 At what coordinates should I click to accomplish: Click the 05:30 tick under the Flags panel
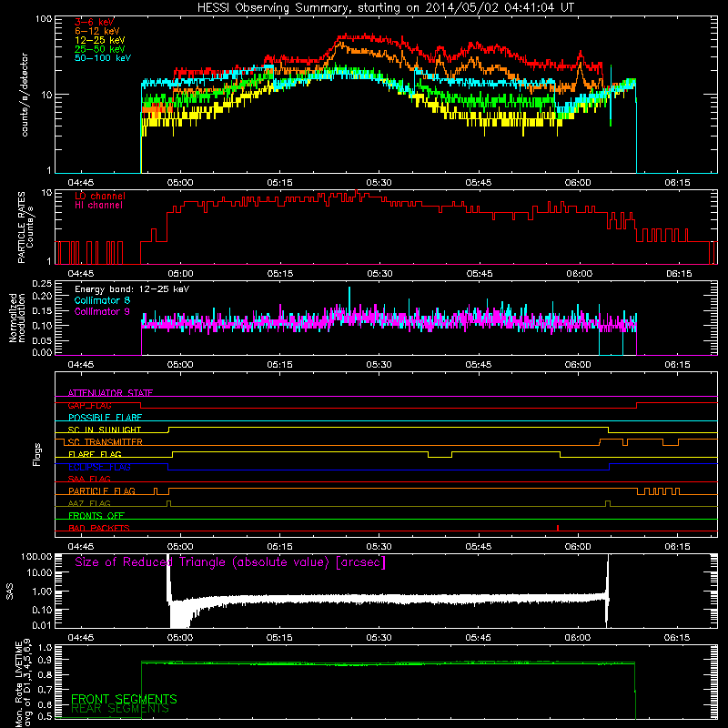pos(379,547)
